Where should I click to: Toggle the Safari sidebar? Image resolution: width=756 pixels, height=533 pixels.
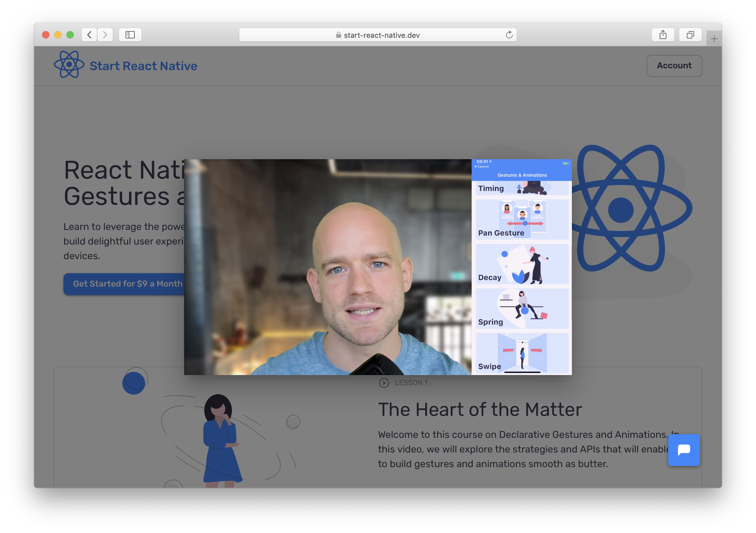click(130, 34)
